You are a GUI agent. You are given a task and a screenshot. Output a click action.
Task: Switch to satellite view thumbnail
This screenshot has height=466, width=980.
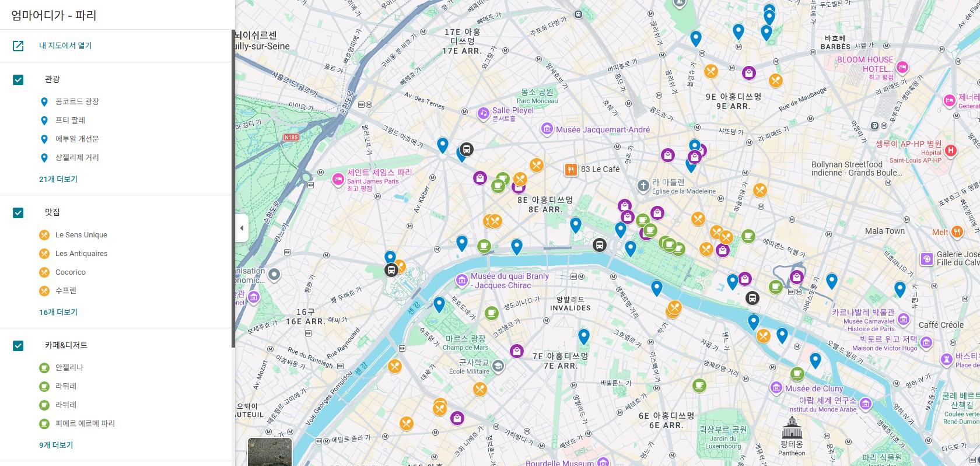pyautogui.click(x=269, y=453)
